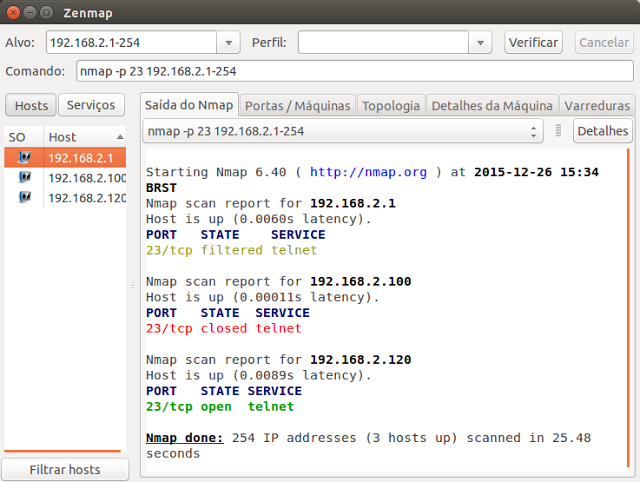Viewport: 640px width, 482px height.
Task: Click the 'Nmap done:' summary text
Action: [x=184, y=438]
